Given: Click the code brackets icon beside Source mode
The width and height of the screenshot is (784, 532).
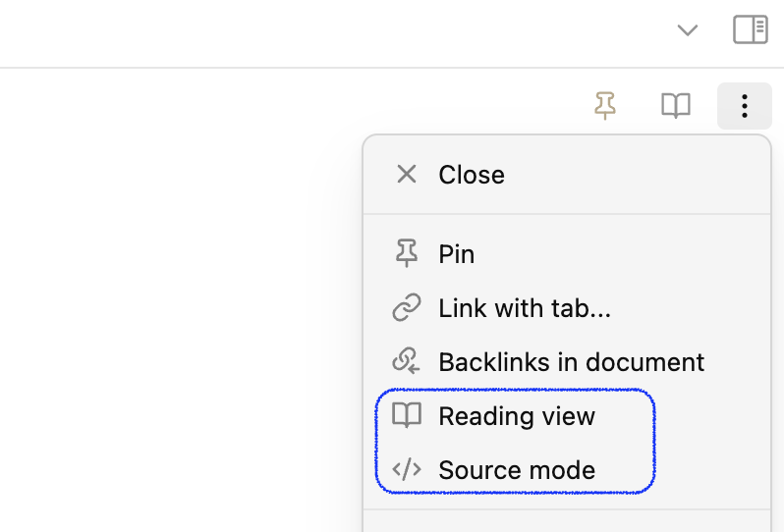Looking at the screenshot, I should point(407,469).
